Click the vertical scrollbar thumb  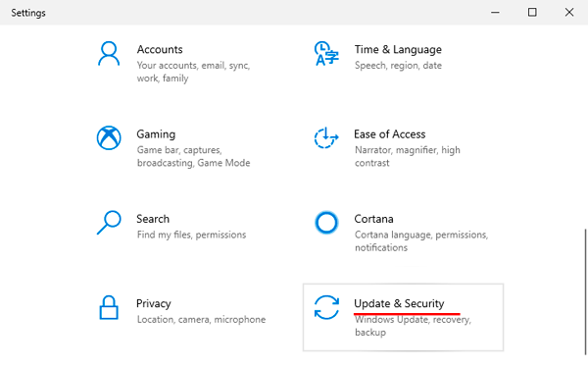585,291
